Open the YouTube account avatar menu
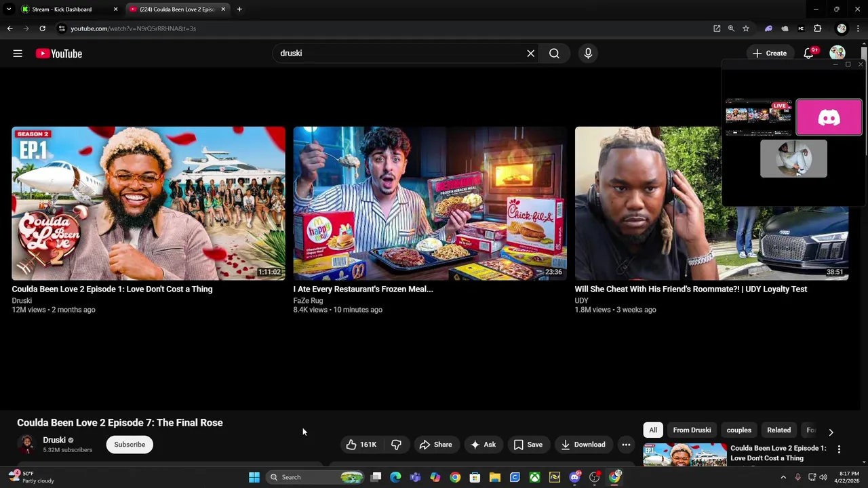The height and width of the screenshot is (488, 868). [x=837, y=54]
